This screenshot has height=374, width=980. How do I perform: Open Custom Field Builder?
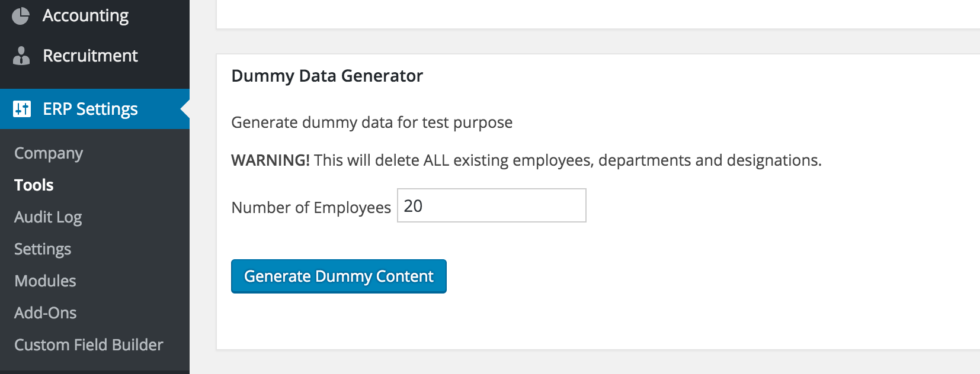(88, 345)
